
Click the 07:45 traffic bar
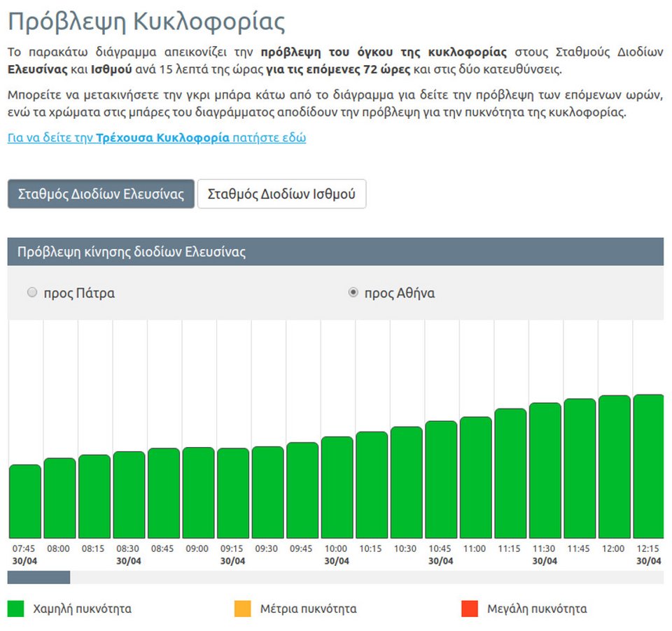tap(25, 501)
